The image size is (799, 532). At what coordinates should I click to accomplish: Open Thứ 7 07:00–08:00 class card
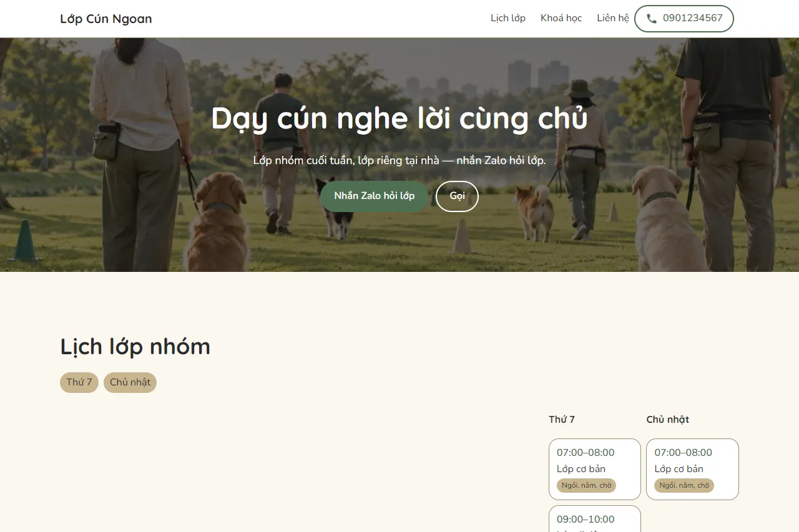595,469
